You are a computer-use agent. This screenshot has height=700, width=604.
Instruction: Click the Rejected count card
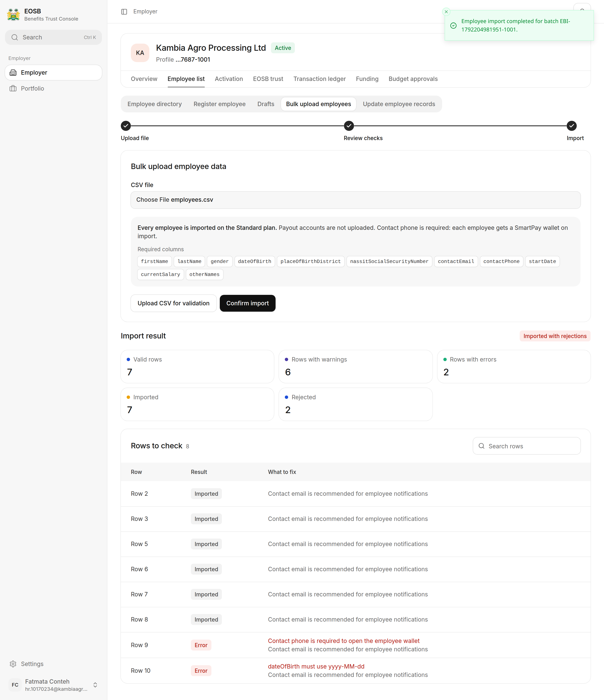point(355,404)
